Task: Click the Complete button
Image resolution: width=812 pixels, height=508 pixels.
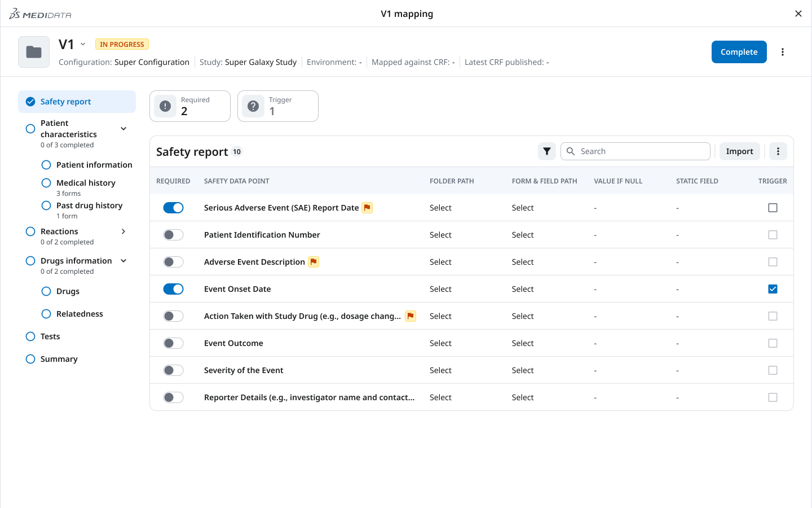Action: coord(739,51)
